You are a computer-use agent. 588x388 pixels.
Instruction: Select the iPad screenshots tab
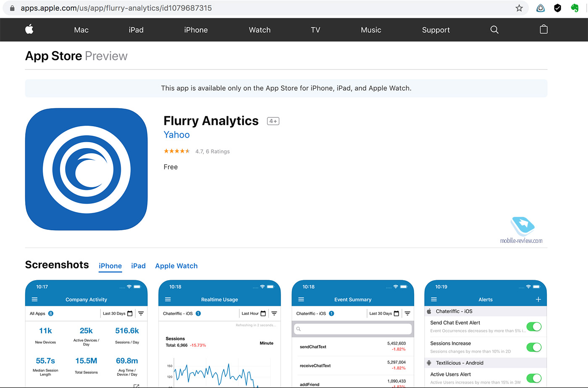click(x=138, y=266)
